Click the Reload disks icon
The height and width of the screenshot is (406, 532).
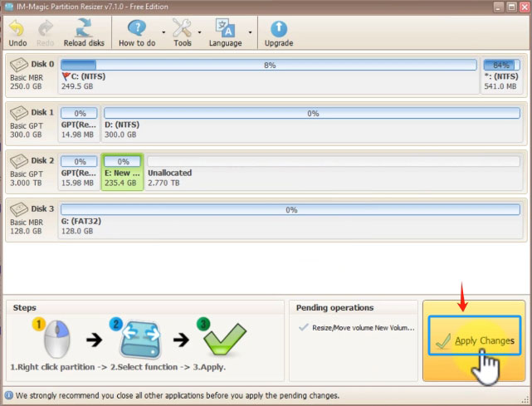click(x=84, y=28)
